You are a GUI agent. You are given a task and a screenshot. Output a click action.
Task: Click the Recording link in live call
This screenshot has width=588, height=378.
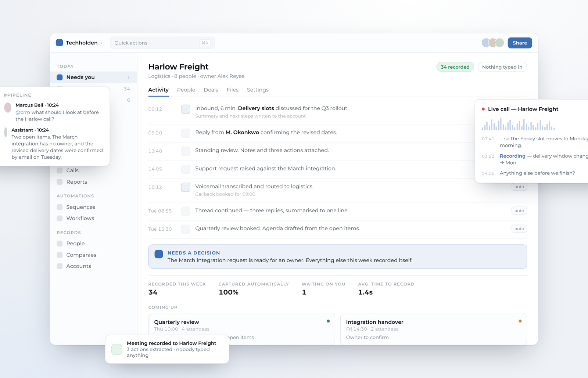point(512,156)
